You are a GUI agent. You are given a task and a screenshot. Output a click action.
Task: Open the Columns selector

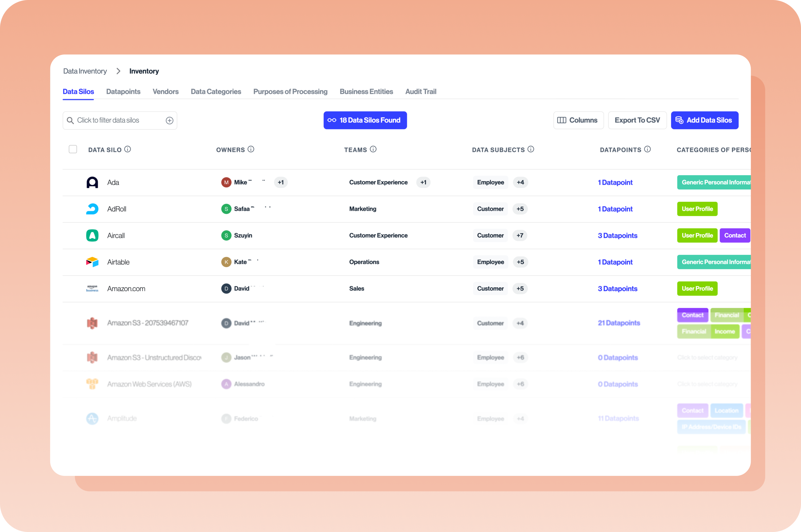[x=578, y=120]
